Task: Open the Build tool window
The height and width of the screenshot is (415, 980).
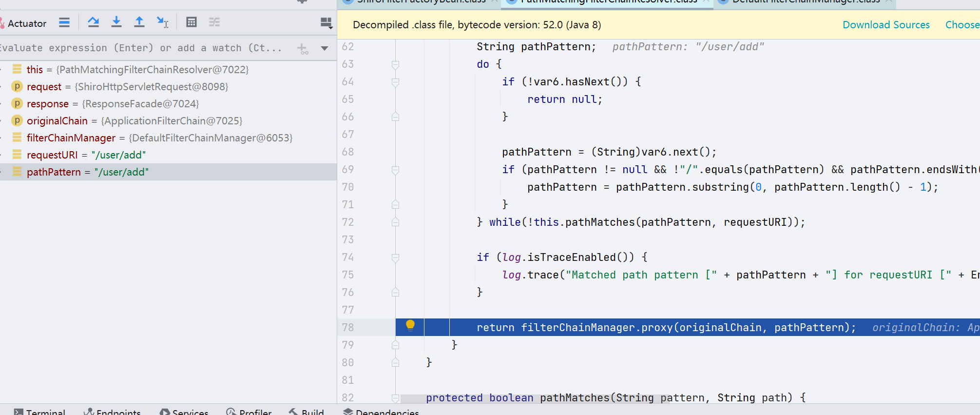Action: point(307,412)
